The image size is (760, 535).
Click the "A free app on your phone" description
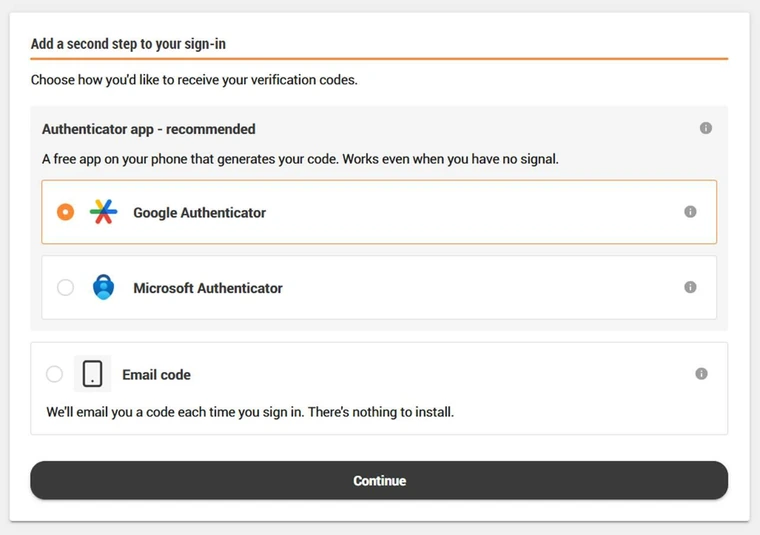pyautogui.click(x=300, y=159)
